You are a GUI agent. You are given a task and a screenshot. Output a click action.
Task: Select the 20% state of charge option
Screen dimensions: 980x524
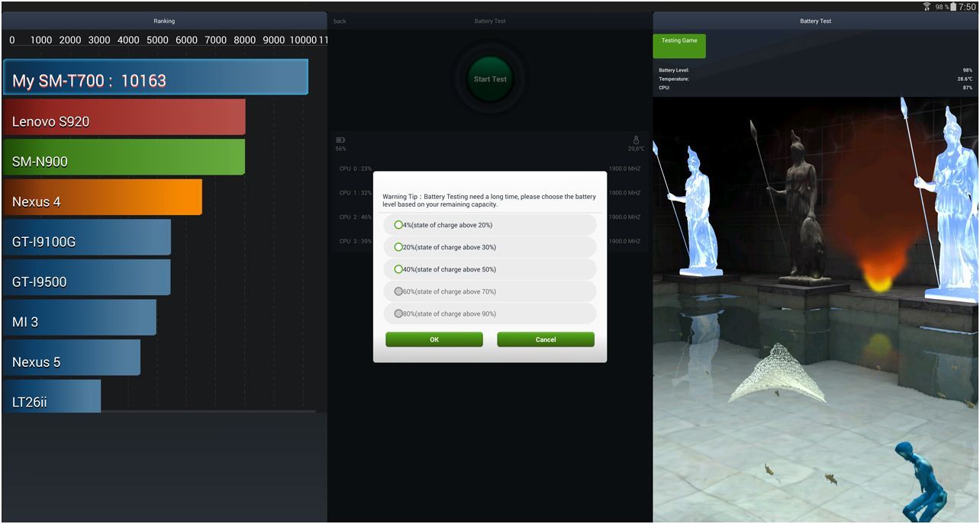pos(398,247)
